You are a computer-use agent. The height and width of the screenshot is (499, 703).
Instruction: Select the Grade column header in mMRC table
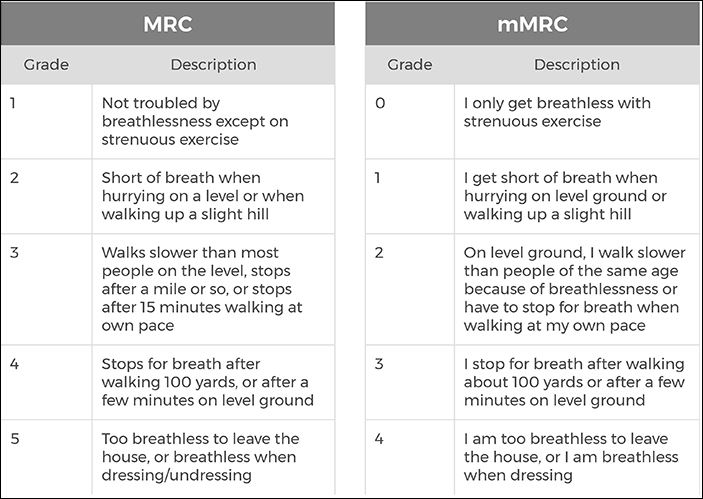[x=409, y=65]
